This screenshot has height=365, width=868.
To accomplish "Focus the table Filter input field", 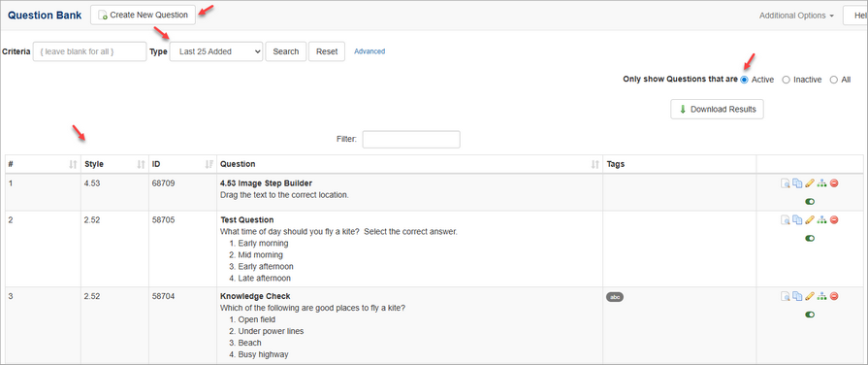I will point(411,140).
